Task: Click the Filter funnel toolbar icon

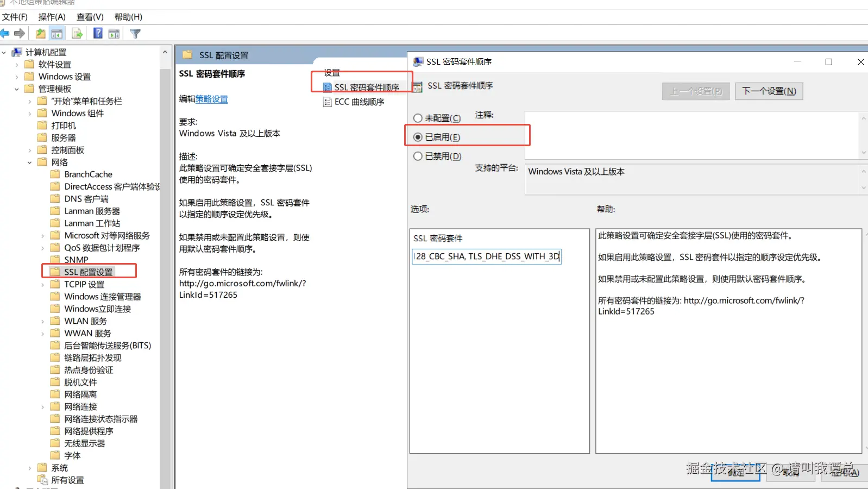Action: click(136, 34)
